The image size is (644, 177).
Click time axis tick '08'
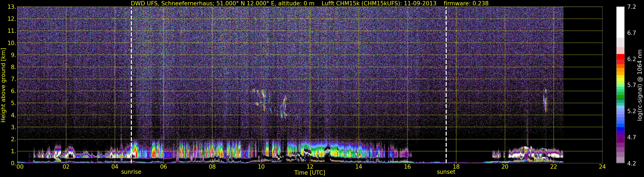pos(212,167)
